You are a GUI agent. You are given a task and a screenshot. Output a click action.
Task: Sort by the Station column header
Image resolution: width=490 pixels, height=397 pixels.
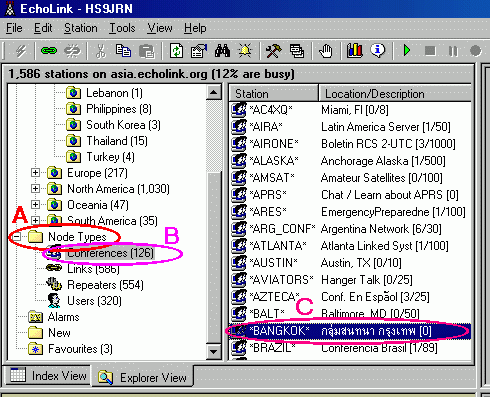(x=273, y=94)
